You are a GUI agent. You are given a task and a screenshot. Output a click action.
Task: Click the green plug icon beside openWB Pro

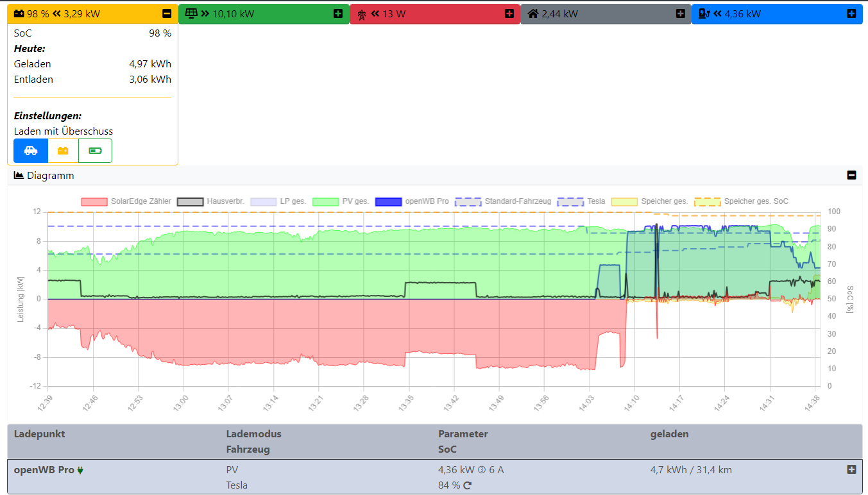pos(79,469)
